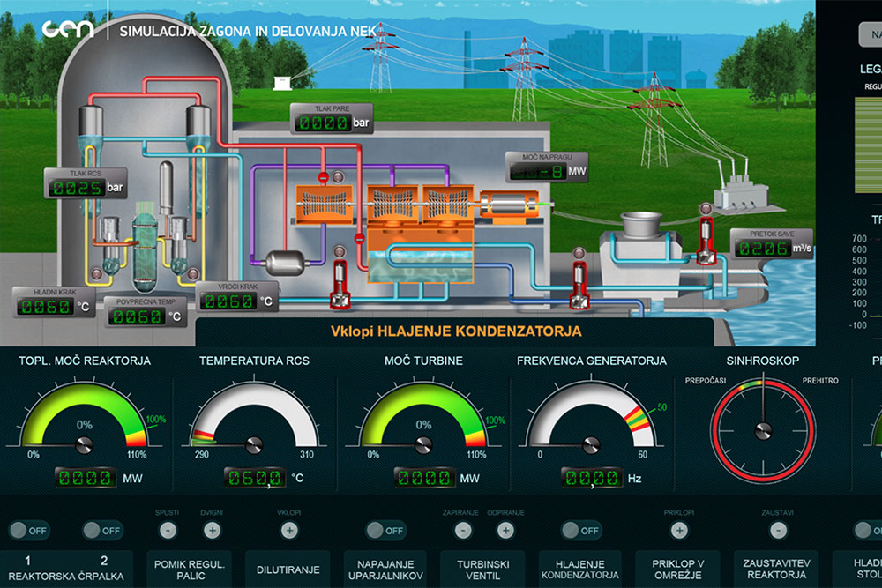Screen dimensions: 882x588
Task: Turn on reactor pump 2 switch
Action: (102, 531)
